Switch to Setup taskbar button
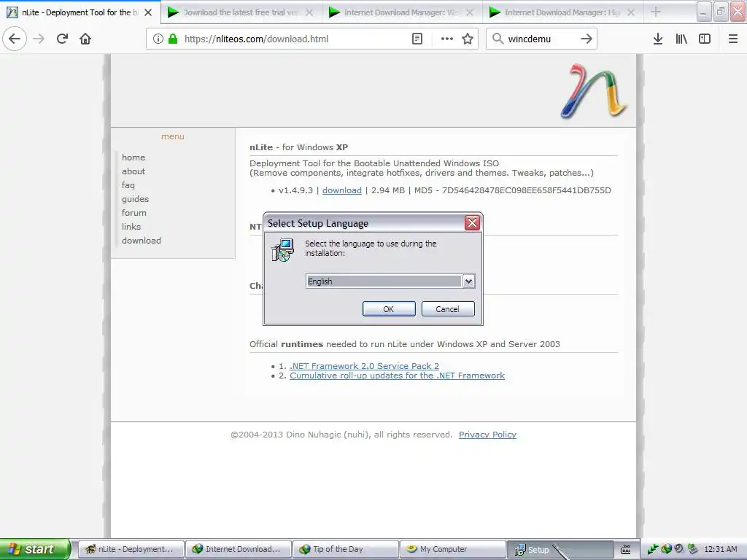747x560 pixels. [560, 549]
